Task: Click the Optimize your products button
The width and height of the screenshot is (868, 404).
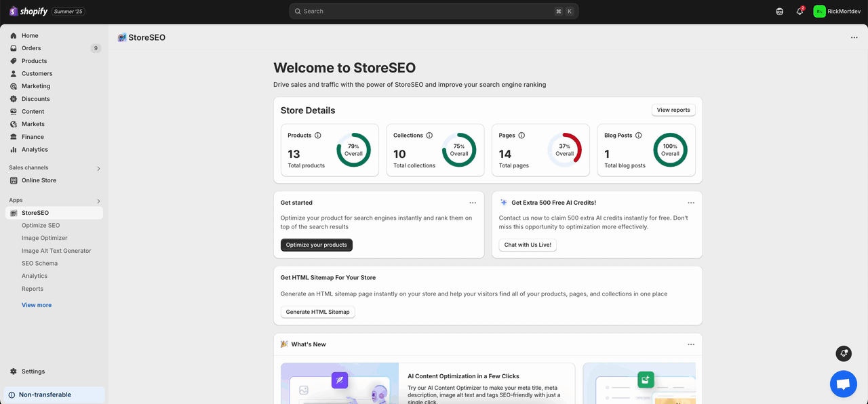Action: point(317,245)
